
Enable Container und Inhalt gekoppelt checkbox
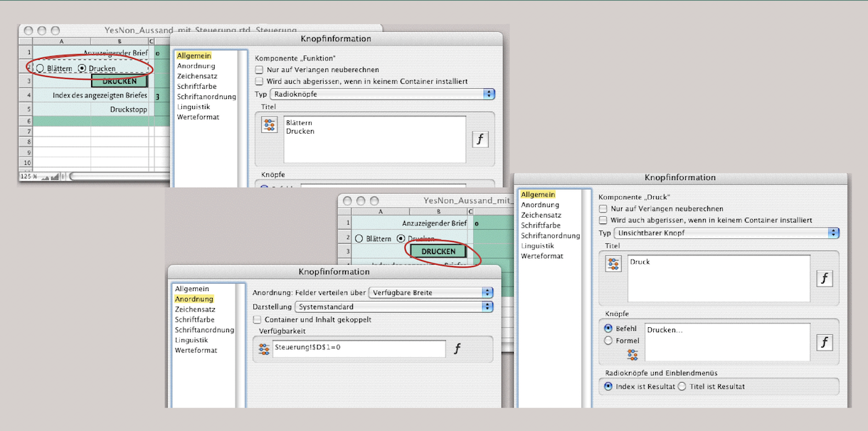pos(258,320)
